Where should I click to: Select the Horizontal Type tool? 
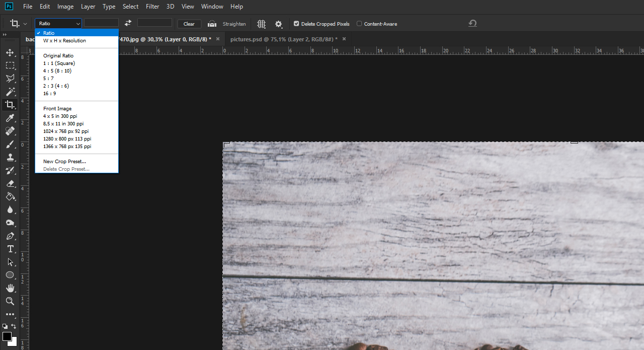click(10, 249)
